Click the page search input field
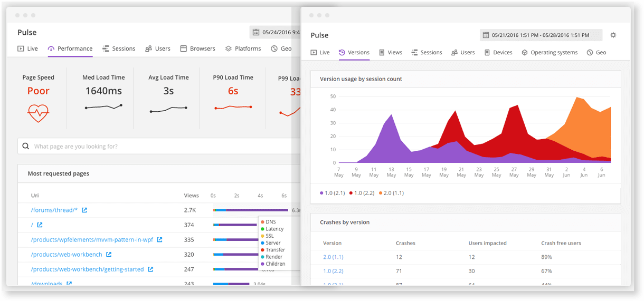 158,147
